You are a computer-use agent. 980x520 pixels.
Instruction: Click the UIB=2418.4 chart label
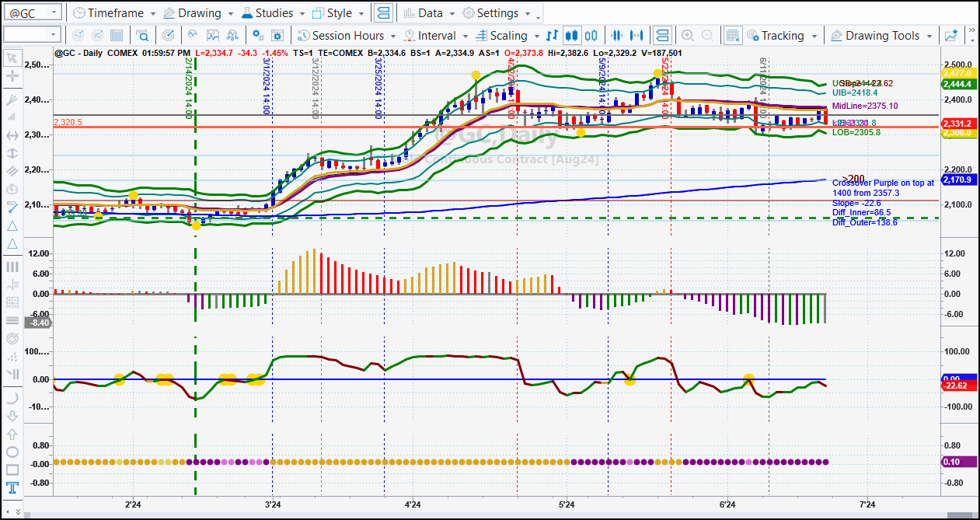856,92
